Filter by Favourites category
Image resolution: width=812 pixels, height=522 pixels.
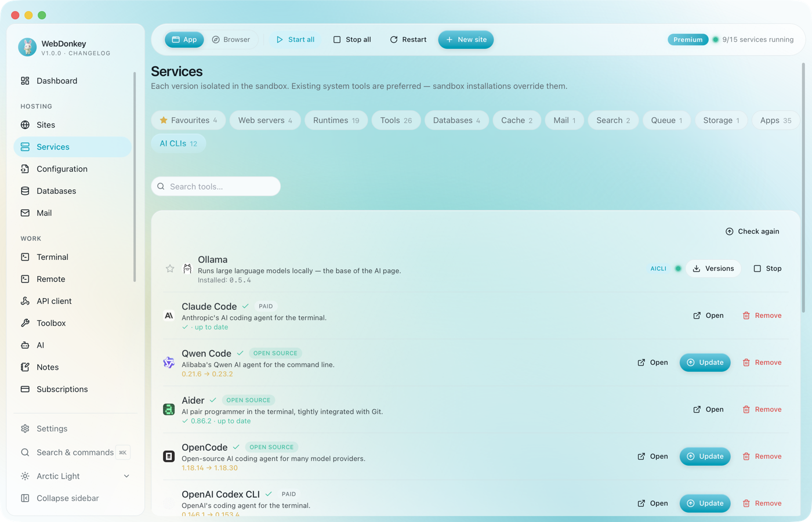point(188,120)
